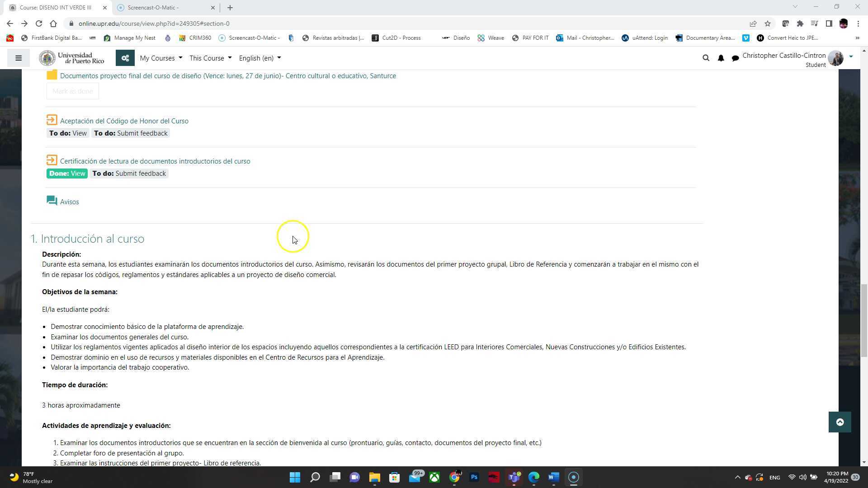Open the messages chat bubble icon
Viewport: 868px width, 488px height.
pos(735,58)
